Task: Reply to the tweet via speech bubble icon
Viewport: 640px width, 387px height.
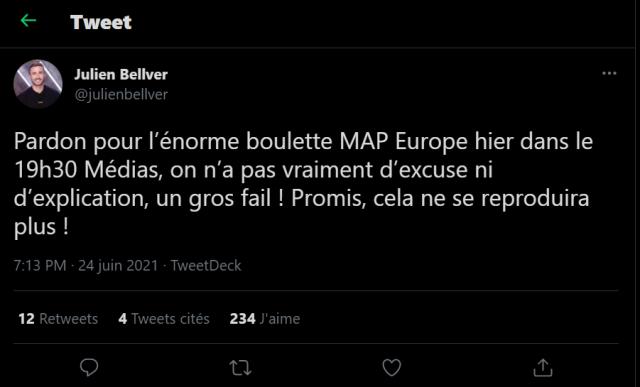Action: [x=89, y=367]
